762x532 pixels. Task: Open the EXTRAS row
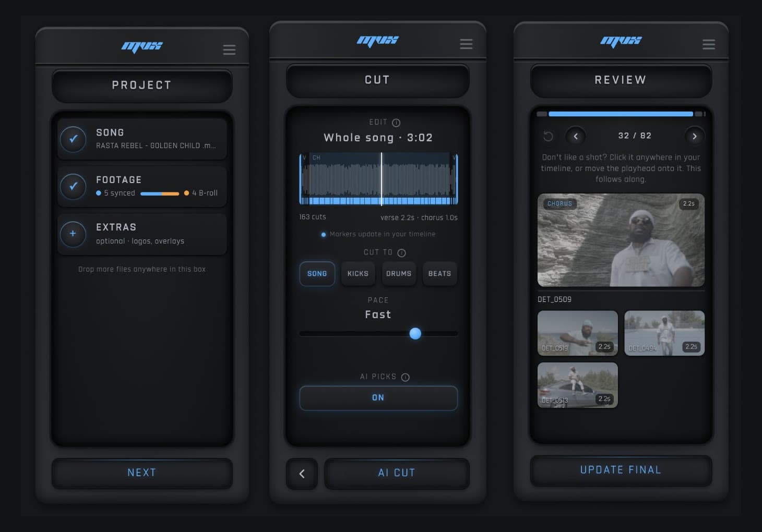point(142,234)
